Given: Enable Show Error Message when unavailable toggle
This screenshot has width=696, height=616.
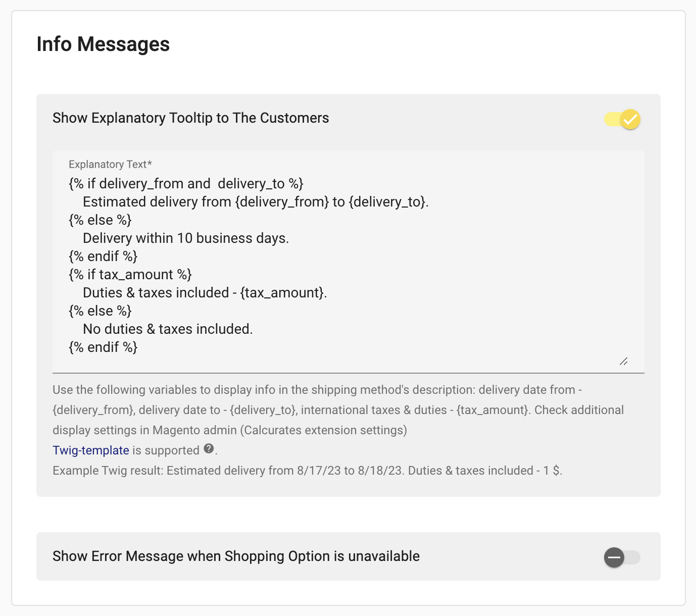Looking at the screenshot, I should tap(622, 557).
